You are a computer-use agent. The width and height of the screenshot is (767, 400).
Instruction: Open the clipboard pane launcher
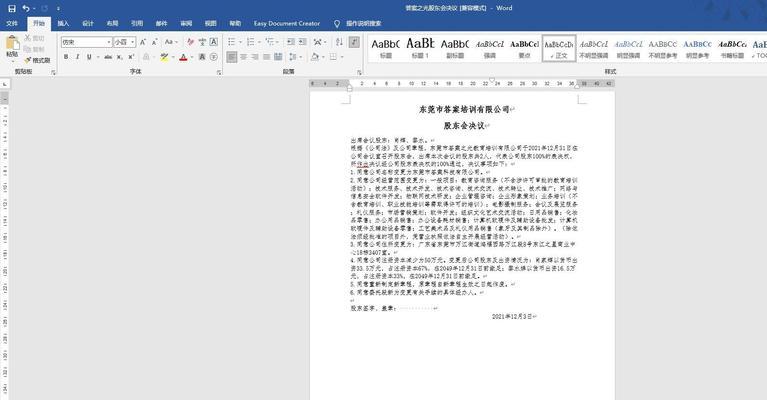point(53,72)
